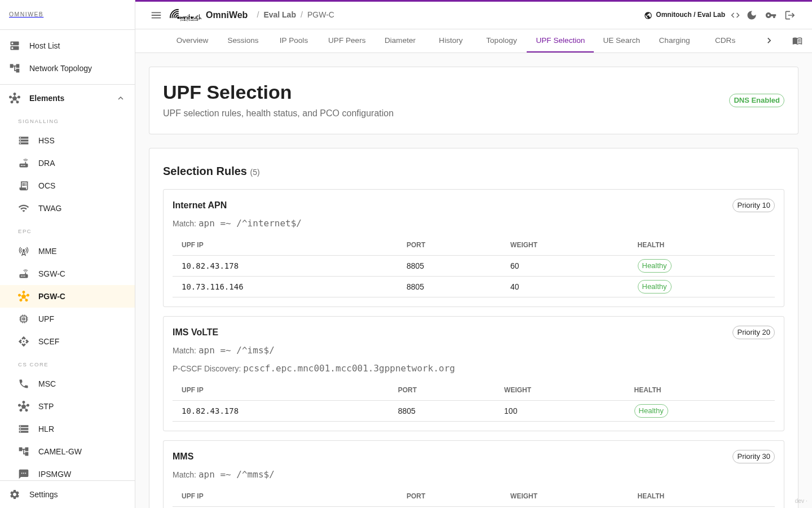Click the IMS VoLTE rule title

point(195,332)
